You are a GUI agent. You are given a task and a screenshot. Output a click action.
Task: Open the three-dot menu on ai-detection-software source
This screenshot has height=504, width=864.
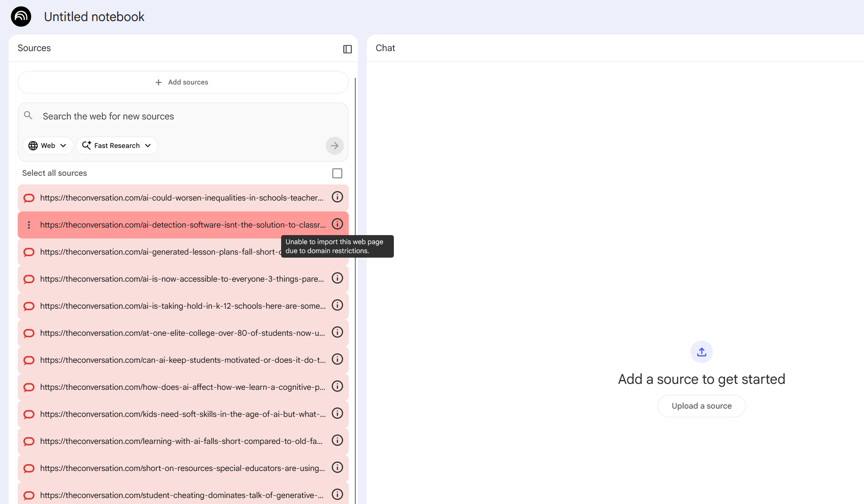(29, 225)
